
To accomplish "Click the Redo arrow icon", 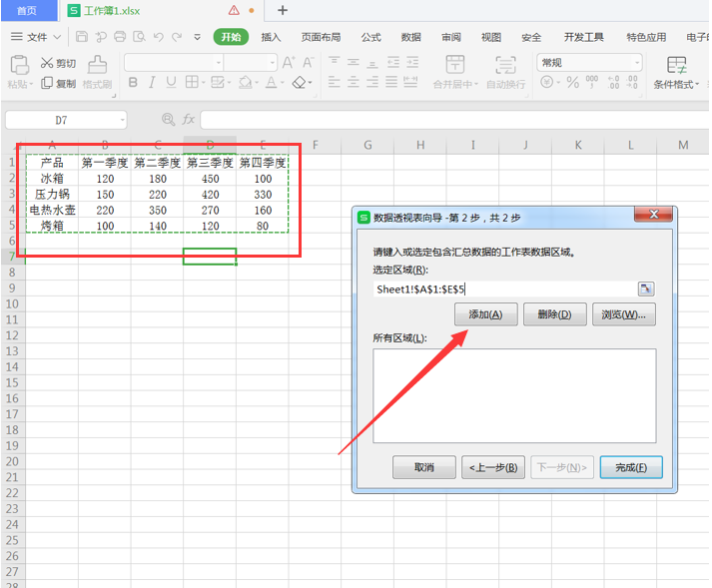I will (x=177, y=37).
